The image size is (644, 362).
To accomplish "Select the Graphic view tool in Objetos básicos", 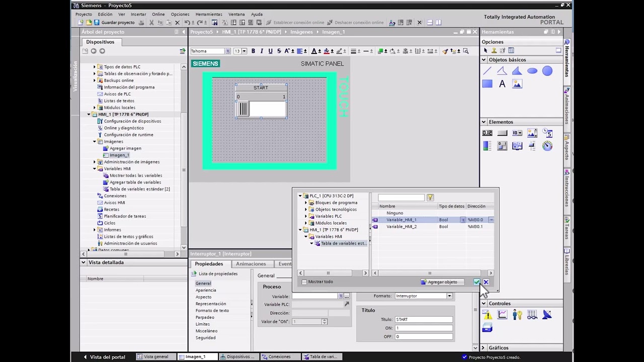I will (x=517, y=84).
